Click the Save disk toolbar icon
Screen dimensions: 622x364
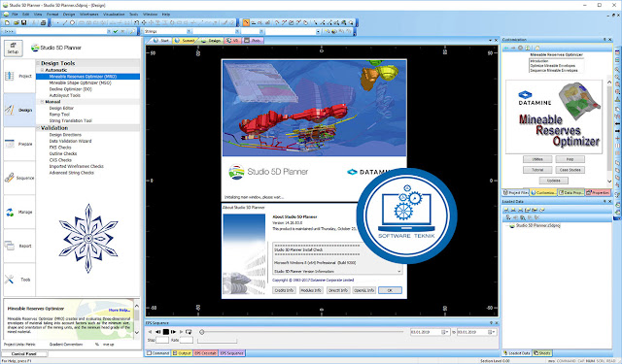(x=23, y=23)
